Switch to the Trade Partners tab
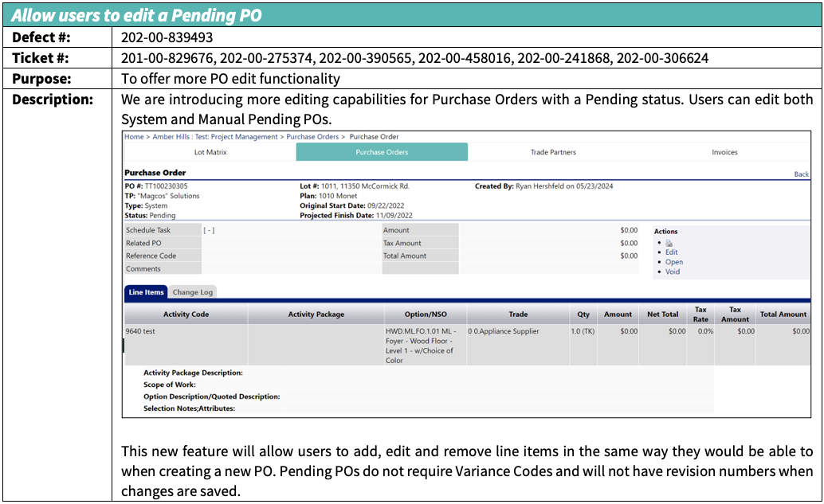 click(553, 152)
